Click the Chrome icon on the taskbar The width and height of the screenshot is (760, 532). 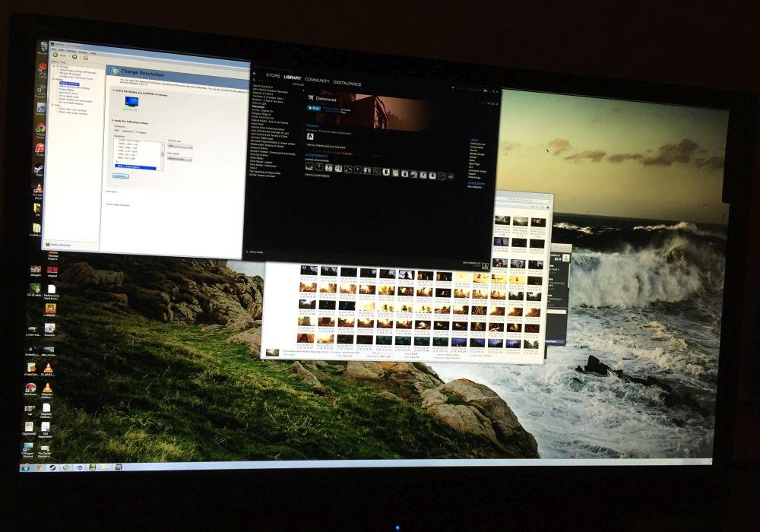click(x=40, y=468)
